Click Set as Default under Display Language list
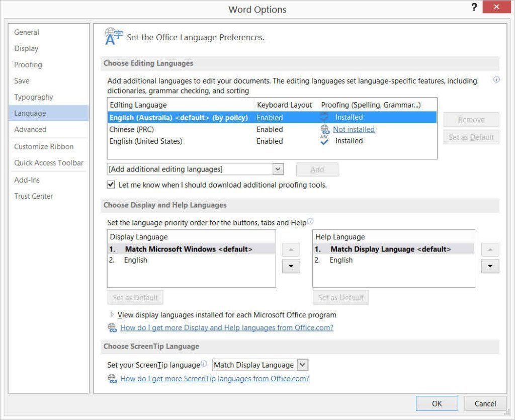The image size is (515, 420). pyautogui.click(x=135, y=297)
